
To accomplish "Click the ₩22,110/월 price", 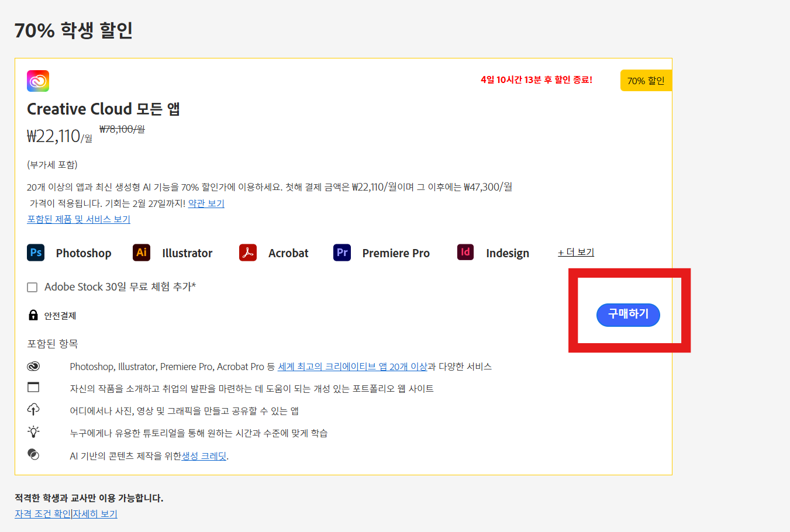I will (60, 136).
